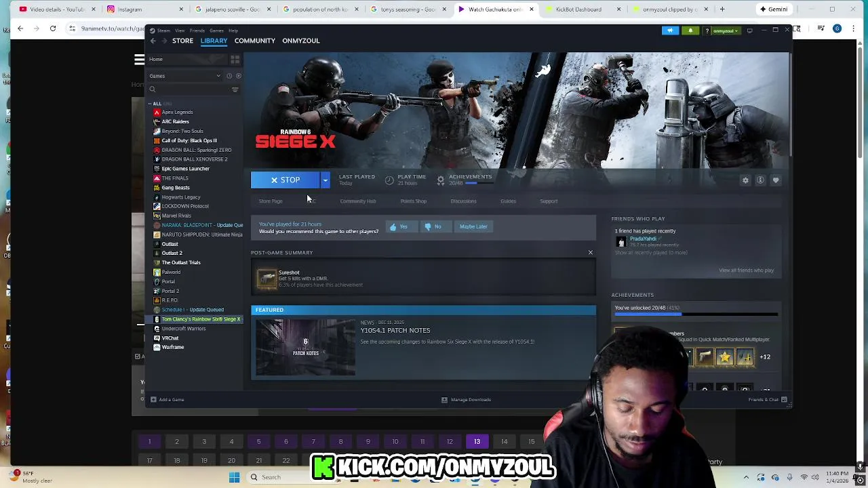
Task: Go back with the Steam back arrow
Action: tap(153, 41)
